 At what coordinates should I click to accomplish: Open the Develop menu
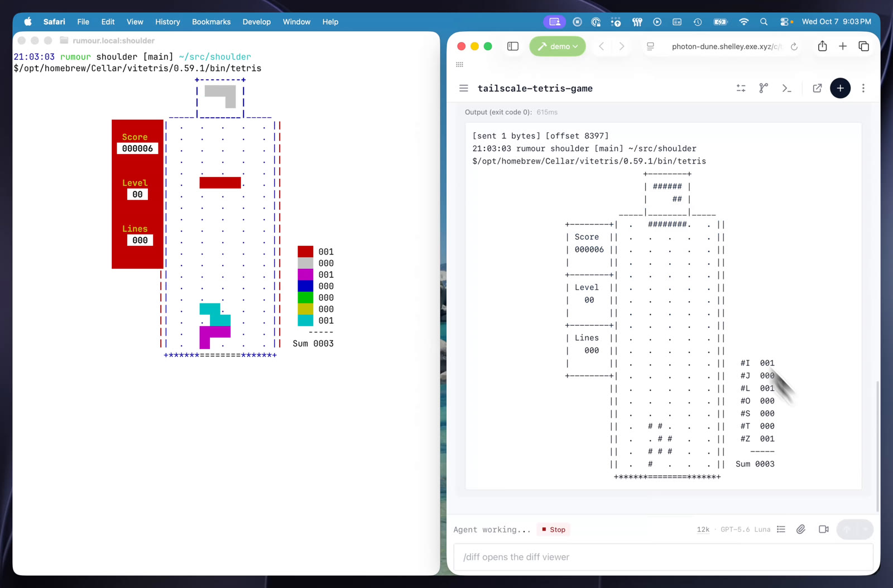(257, 22)
